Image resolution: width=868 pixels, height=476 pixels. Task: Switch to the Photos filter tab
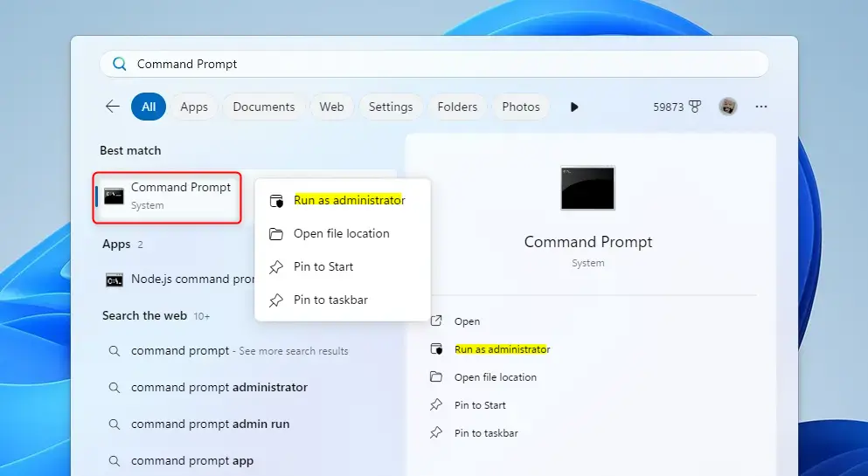coord(521,107)
